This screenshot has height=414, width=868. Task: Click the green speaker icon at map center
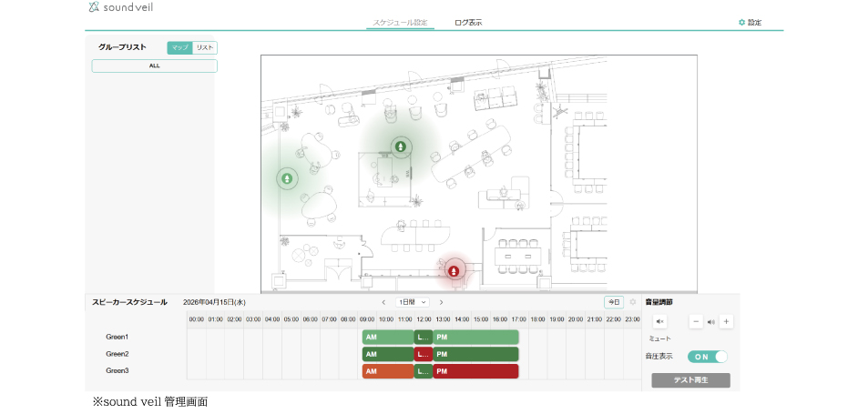[x=402, y=146]
